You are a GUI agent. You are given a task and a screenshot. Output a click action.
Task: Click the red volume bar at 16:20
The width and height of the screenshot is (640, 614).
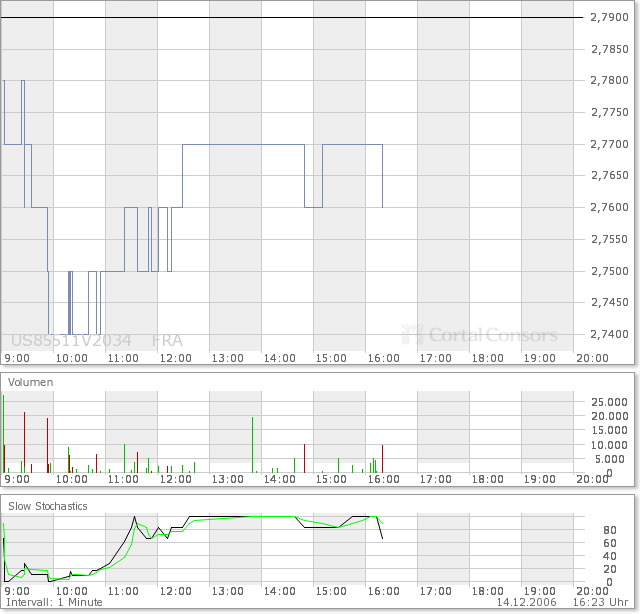[x=382, y=459]
